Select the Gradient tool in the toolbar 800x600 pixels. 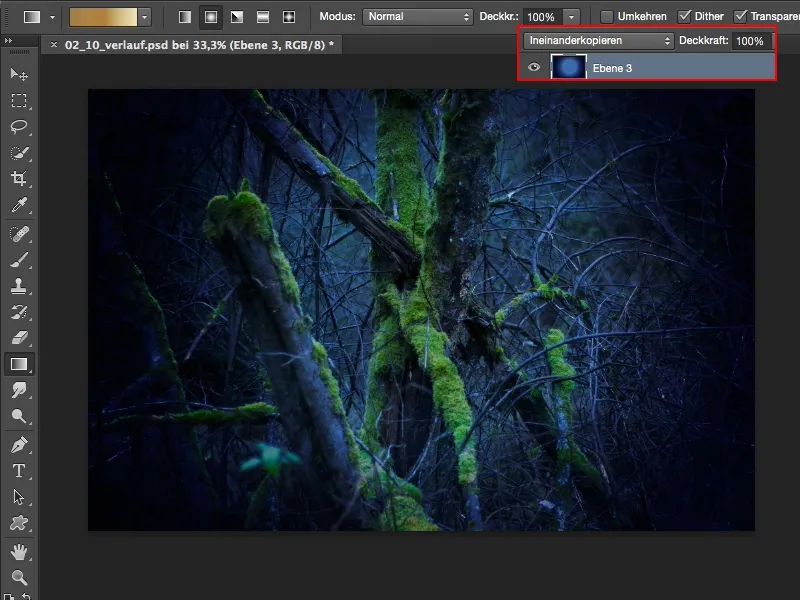coord(18,363)
